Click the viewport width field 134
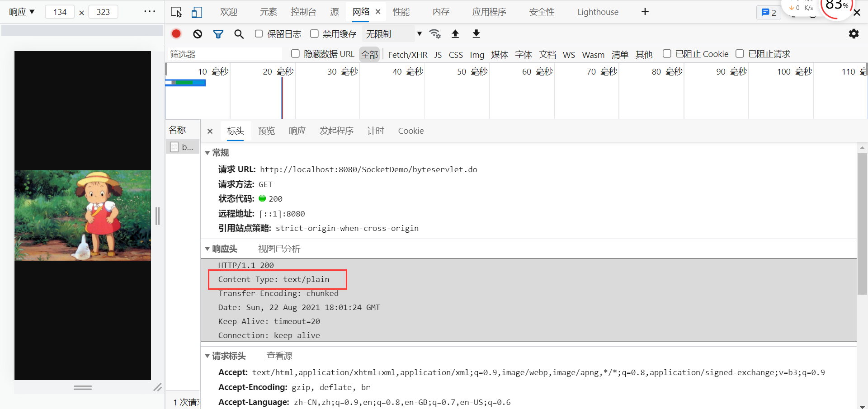 [60, 12]
